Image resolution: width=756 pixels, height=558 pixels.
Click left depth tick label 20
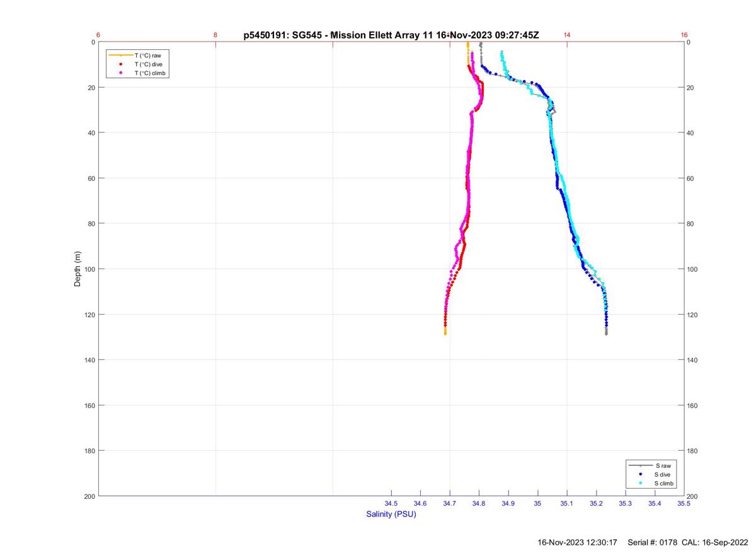[x=91, y=88]
